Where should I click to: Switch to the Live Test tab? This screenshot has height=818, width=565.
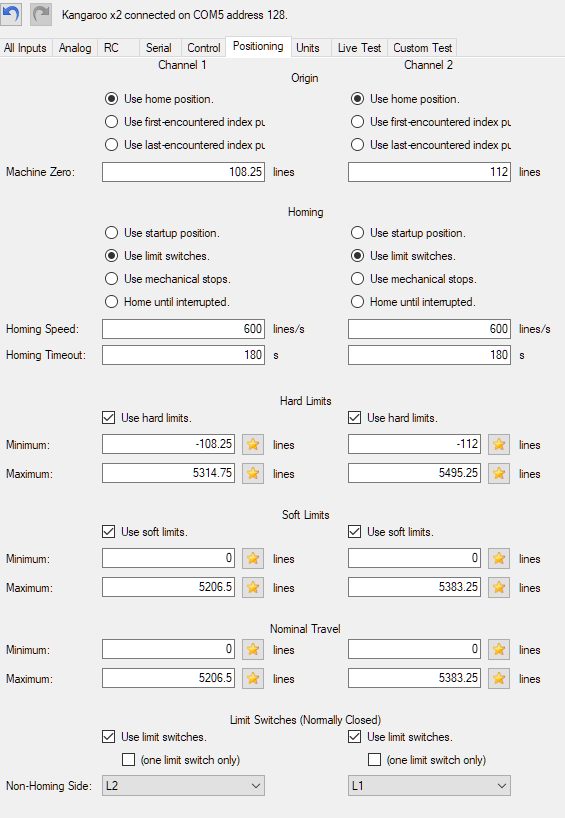[x=359, y=48]
